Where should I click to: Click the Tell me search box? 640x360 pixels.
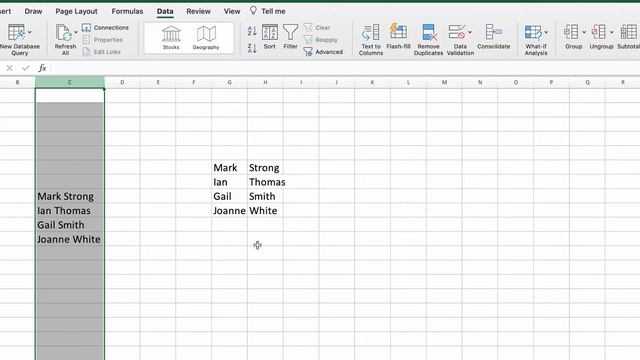click(273, 11)
